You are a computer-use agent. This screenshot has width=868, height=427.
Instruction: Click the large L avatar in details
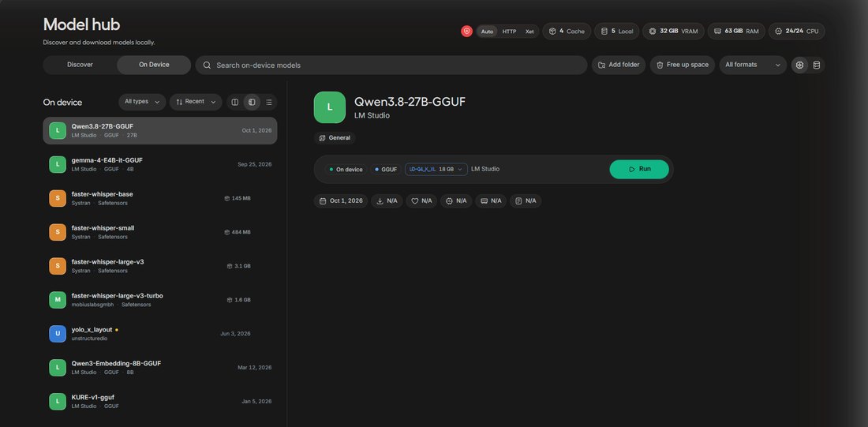click(329, 107)
